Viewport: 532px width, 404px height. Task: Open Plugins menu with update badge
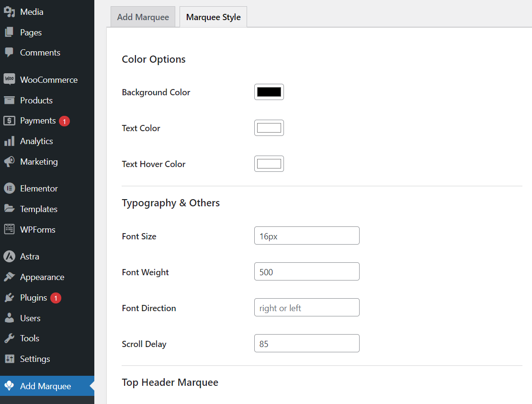tap(34, 298)
